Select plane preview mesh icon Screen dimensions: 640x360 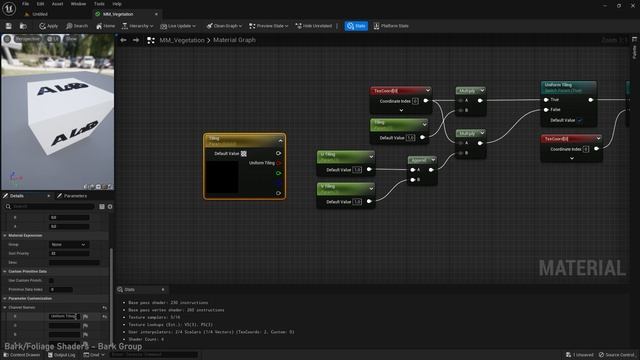click(x=98, y=187)
